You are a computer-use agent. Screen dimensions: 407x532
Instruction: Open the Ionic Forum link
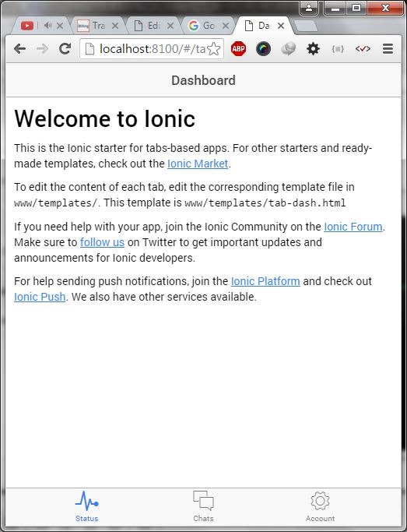[x=353, y=227]
